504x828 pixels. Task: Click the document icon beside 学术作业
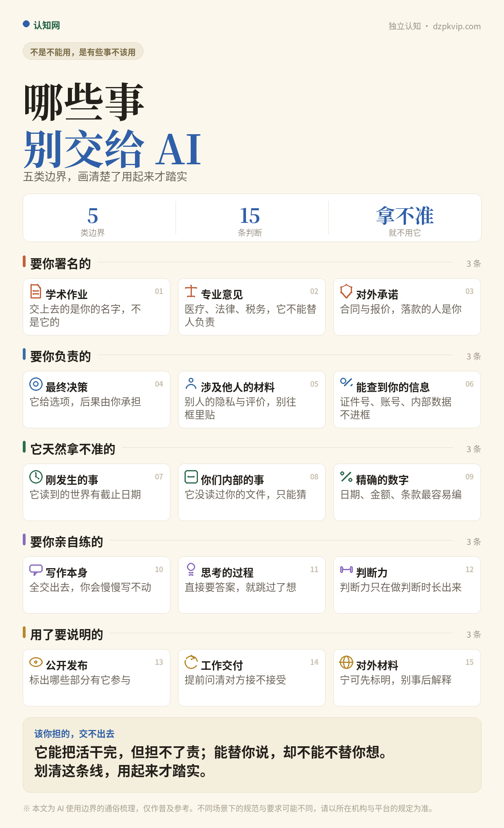point(36,291)
